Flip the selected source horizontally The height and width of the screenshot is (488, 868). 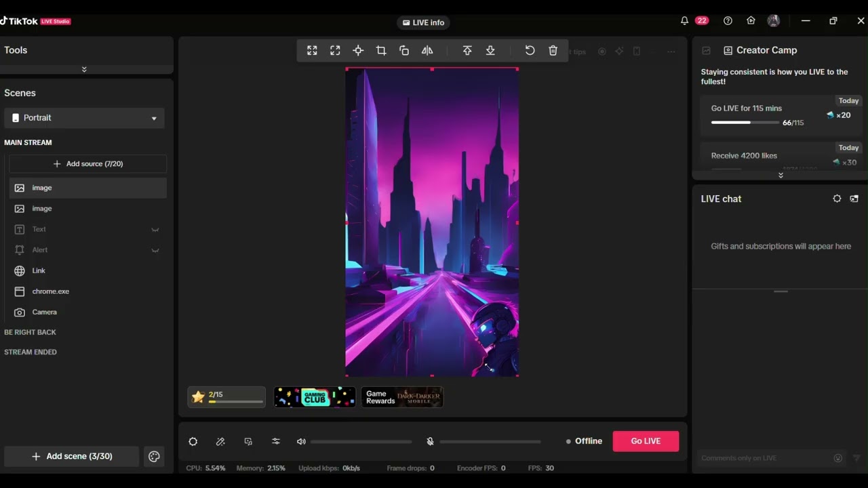coord(427,51)
